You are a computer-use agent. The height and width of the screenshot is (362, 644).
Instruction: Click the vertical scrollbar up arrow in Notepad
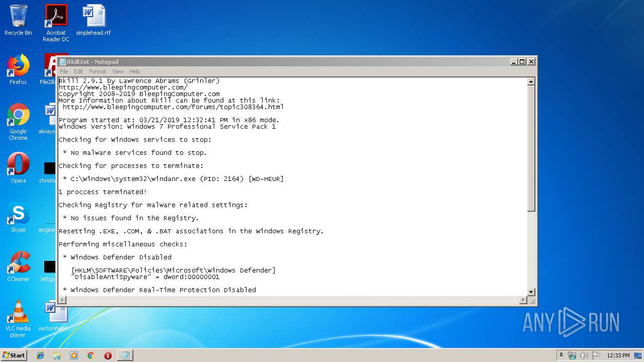click(x=531, y=81)
